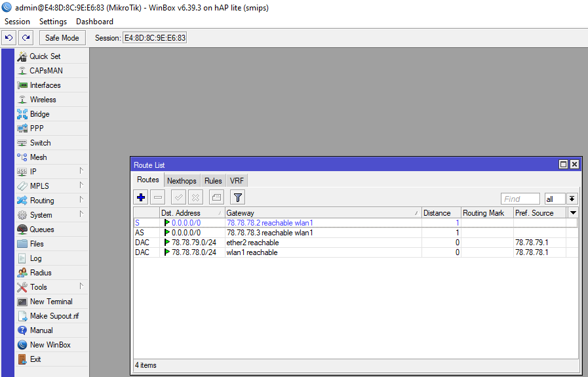Open CAPsMAN from sidebar
This screenshot has height=377, width=588.
(52, 71)
